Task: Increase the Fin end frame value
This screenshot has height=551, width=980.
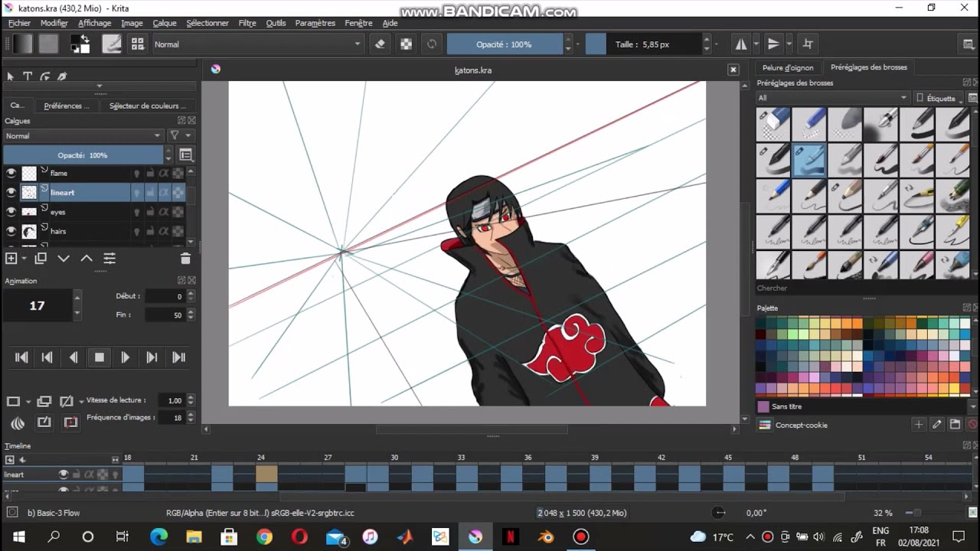Action: [191, 311]
